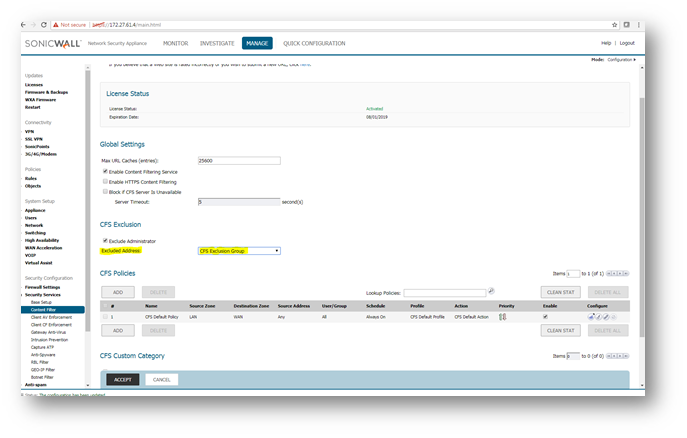Click greyed fourth configure icon in policy row
This screenshot has width=687, height=438.
pos(613,317)
